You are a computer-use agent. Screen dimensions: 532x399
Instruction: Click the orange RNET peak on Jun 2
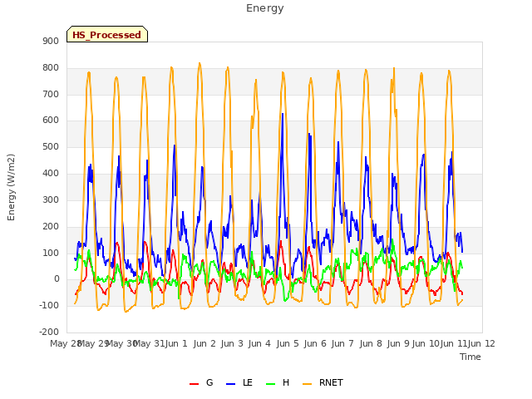[199, 63]
